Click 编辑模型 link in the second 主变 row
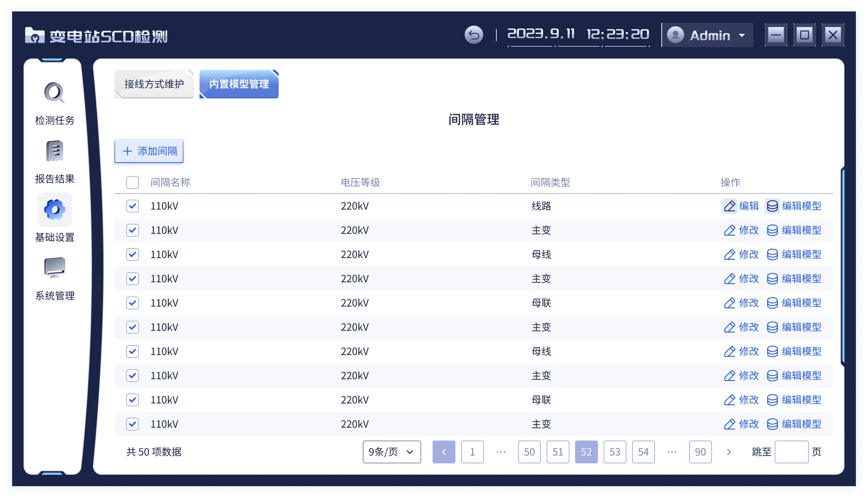 click(x=801, y=279)
